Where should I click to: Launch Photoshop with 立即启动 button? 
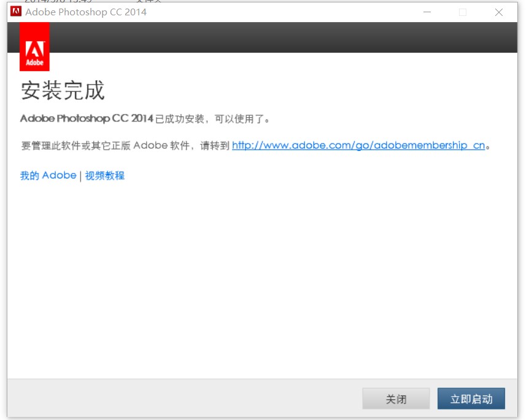[471, 399]
